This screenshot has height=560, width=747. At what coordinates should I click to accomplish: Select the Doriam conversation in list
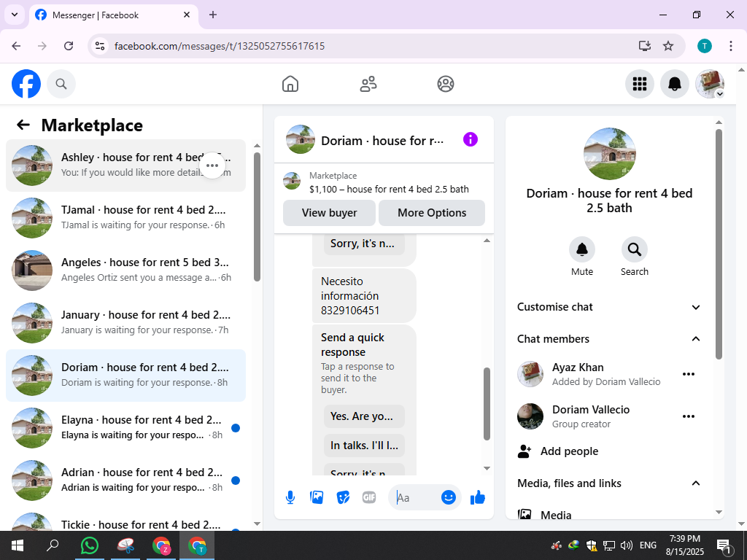point(125,376)
